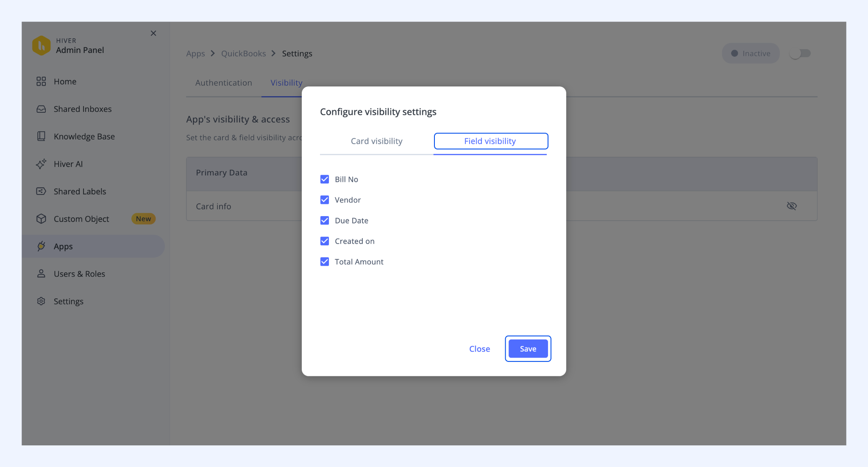This screenshot has height=467, width=868.
Task: Uncheck the Bill No checkbox
Action: [325, 179]
